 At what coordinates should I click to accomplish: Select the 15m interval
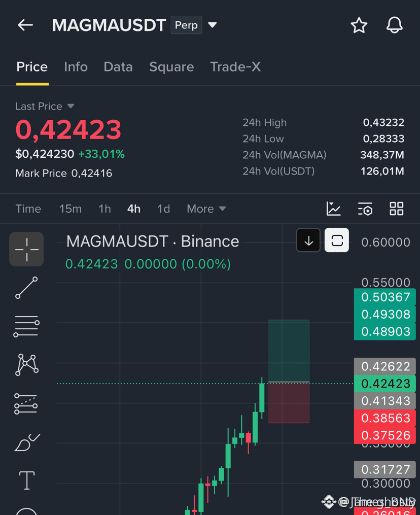[71, 209]
